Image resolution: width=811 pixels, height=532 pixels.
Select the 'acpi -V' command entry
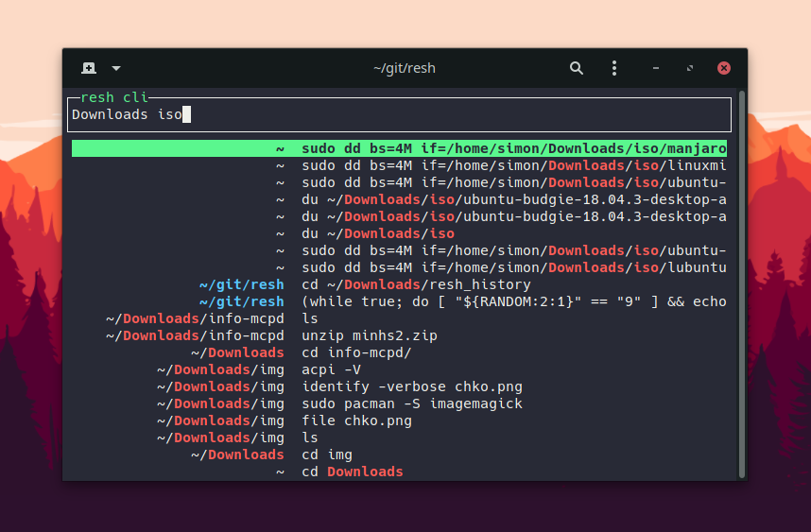331,369
